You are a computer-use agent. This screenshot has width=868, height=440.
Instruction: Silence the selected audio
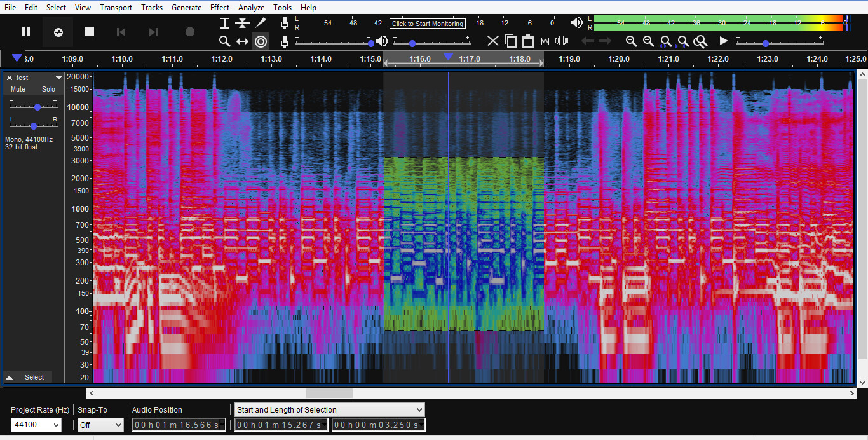(562, 41)
